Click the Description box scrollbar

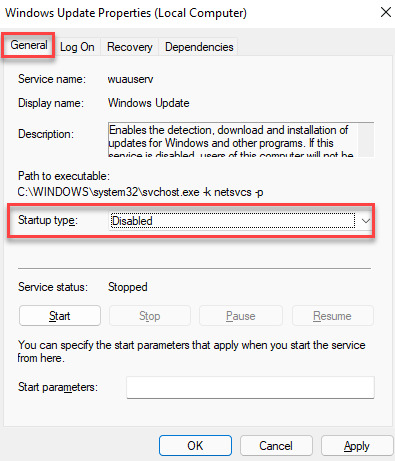(x=366, y=139)
